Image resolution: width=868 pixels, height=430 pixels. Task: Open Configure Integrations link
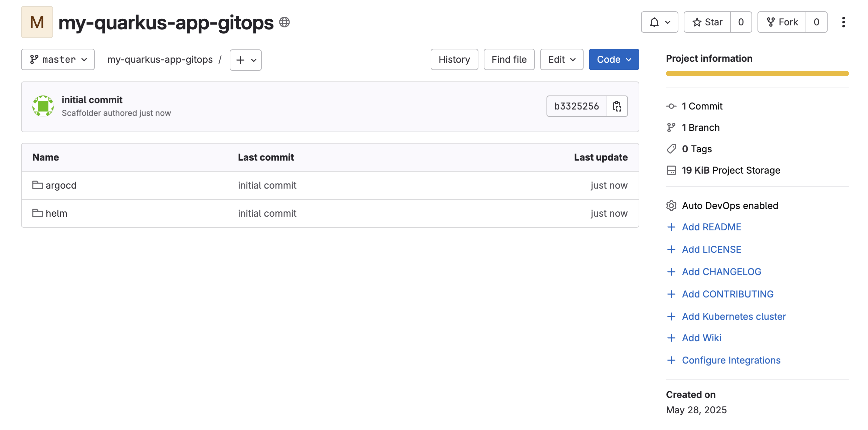click(x=731, y=360)
